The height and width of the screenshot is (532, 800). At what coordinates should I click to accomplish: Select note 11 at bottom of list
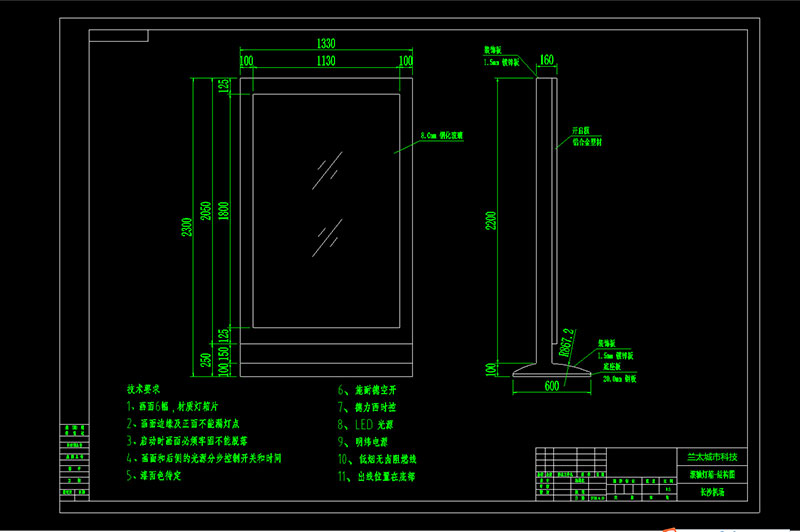pos(377,476)
